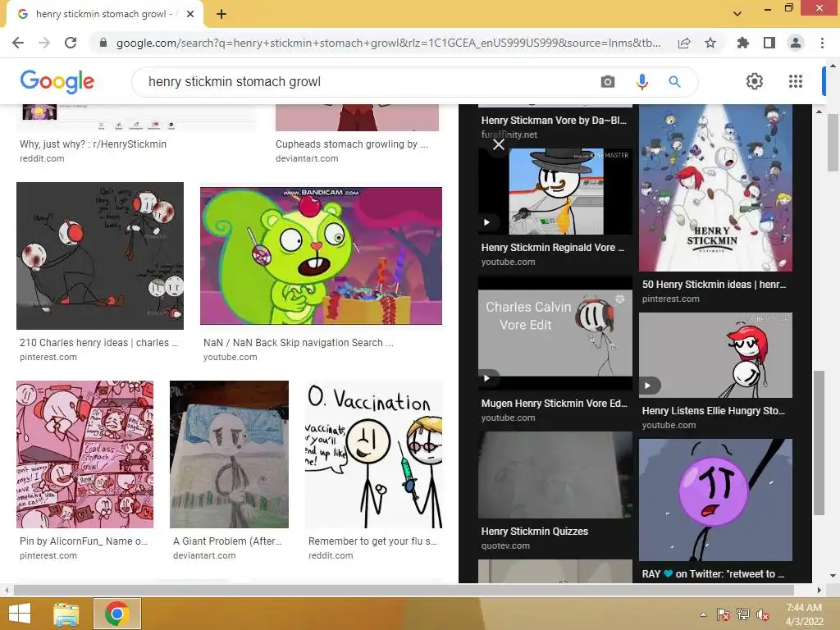840x630 pixels.
Task: Open network status tray icon
Action: tap(743, 614)
